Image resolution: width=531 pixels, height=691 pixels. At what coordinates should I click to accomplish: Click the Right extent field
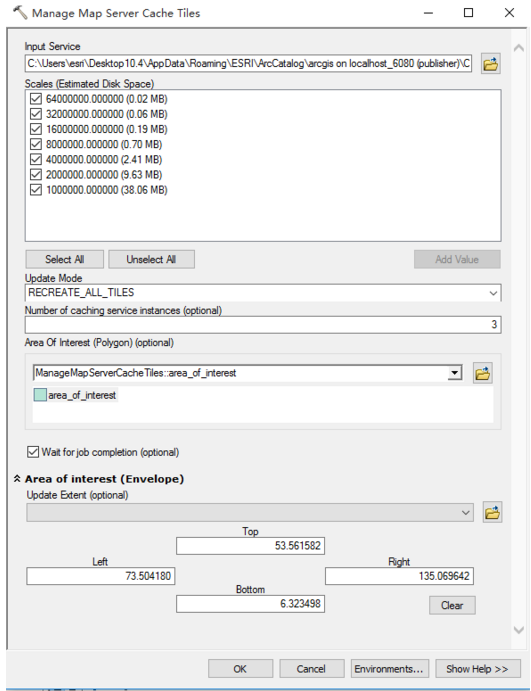point(399,576)
